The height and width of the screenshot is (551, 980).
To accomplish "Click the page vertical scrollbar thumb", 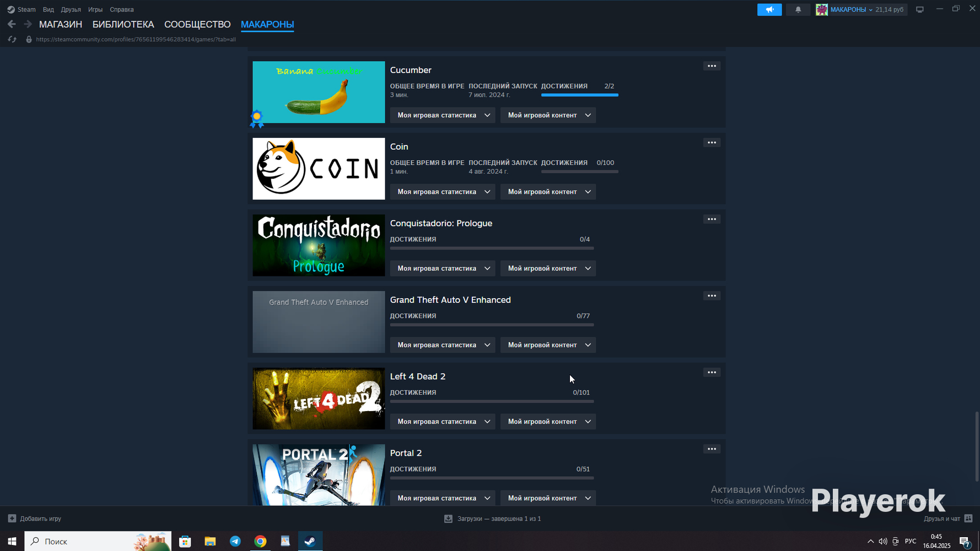I will pos(976,446).
